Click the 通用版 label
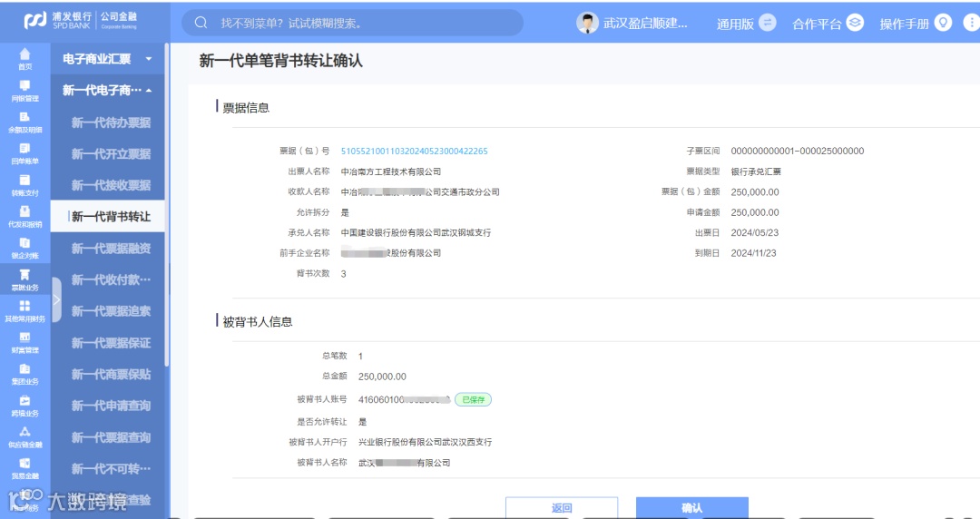This screenshot has height=519, width=980. [x=735, y=24]
